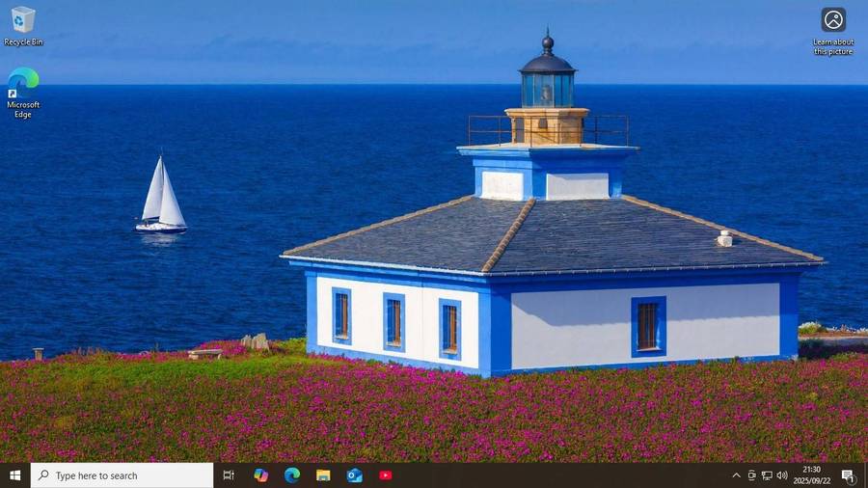Select the Recycle Bin desktop icon

(x=23, y=26)
